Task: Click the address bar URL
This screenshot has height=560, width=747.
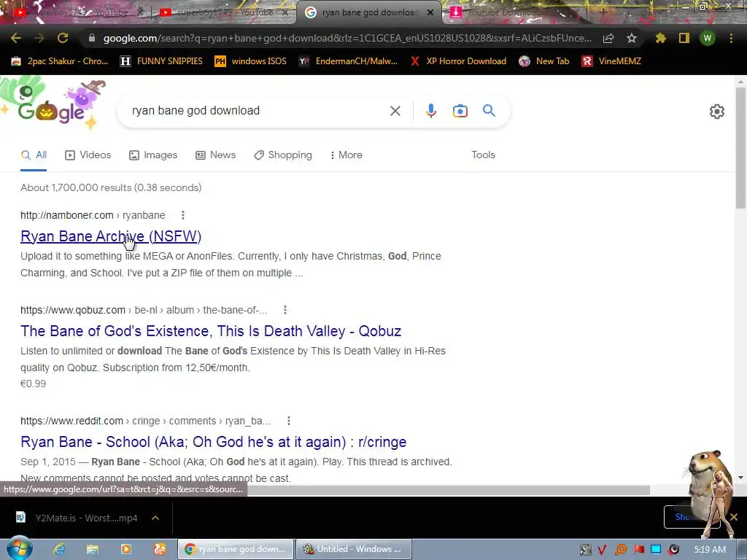Action: pyautogui.click(x=347, y=38)
